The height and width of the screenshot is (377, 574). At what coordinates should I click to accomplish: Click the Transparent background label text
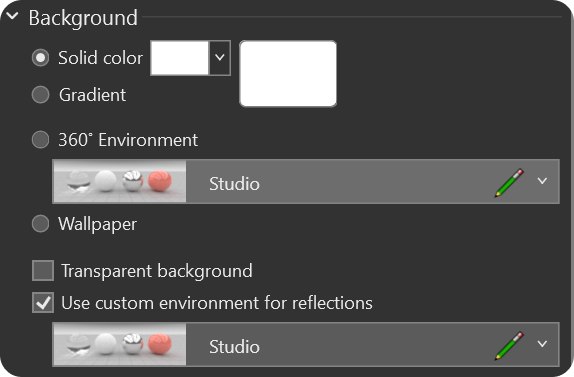pyautogui.click(x=157, y=271)
